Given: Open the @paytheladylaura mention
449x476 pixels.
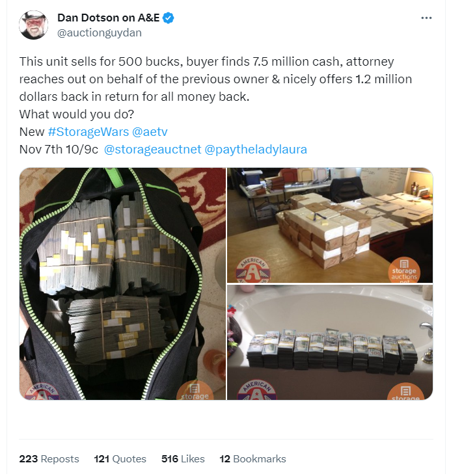Looking at the screenshot, I should point(256,150).
